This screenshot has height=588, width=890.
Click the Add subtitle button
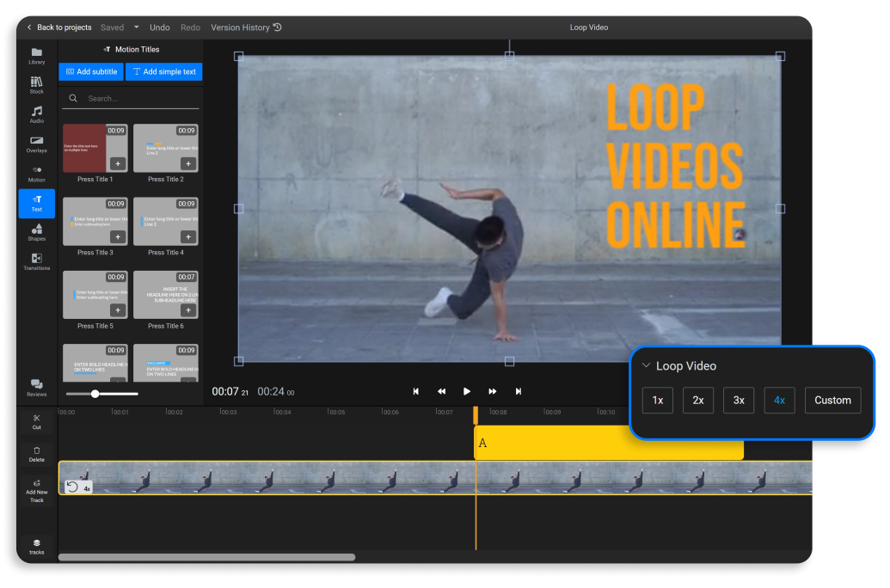point(90,71)
